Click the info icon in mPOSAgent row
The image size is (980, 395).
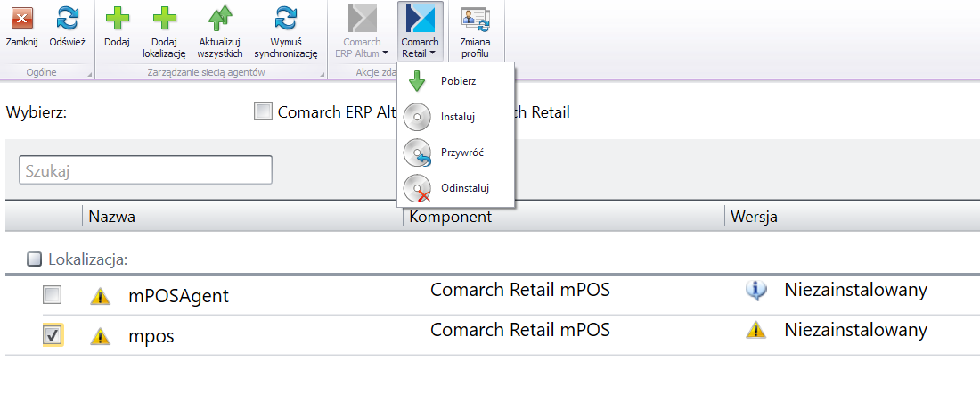pyautogui.click(x=756, y=291)
